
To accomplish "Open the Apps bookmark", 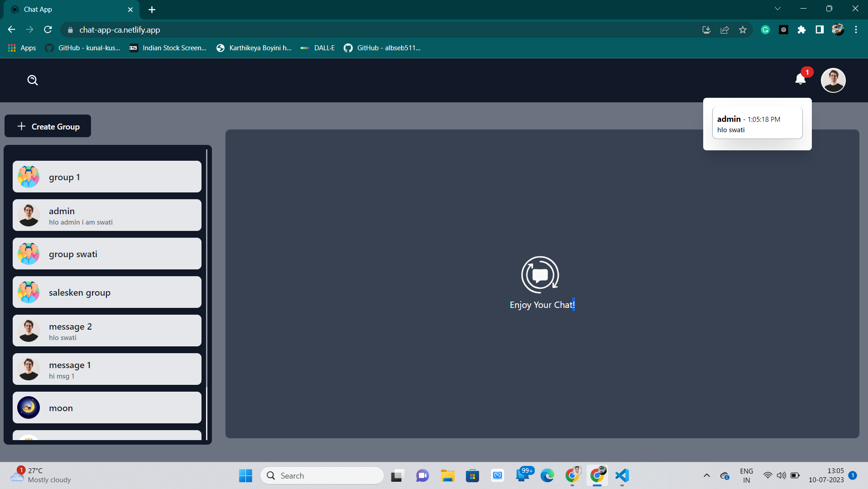I will click(x=22, y=48).
